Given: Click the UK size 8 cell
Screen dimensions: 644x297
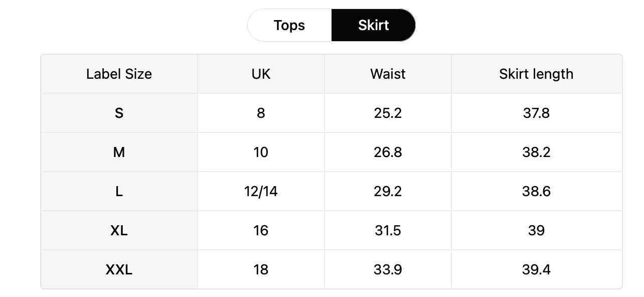Looking at the screenshot, I should click(261, 113).
